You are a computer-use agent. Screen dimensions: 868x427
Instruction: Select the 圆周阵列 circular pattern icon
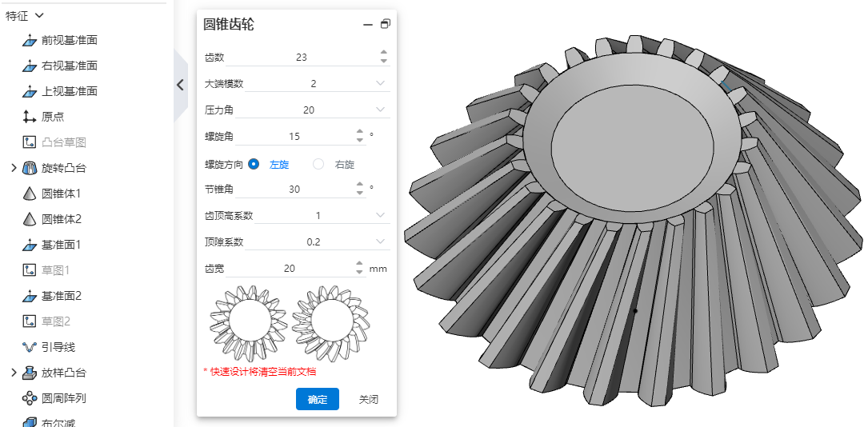click(30, 398)
